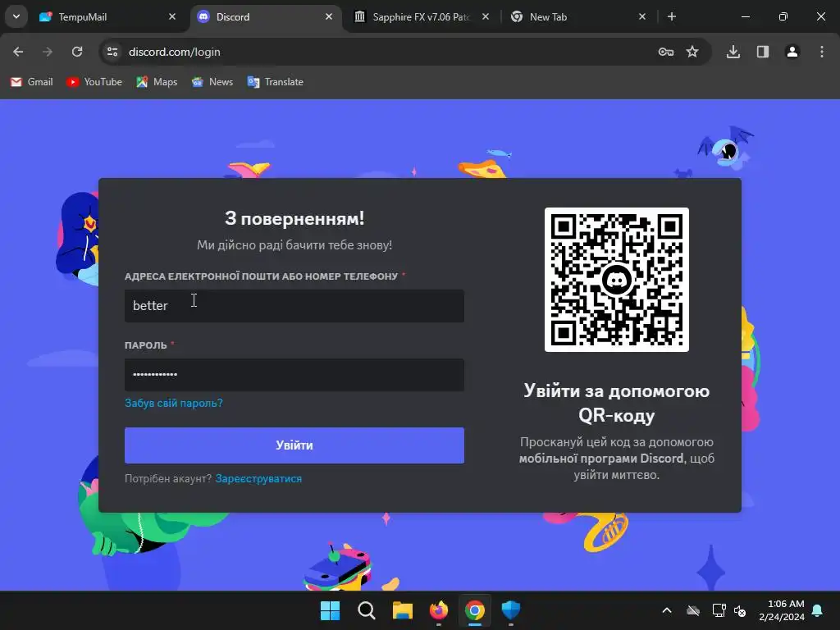Open the Chrome profile icon
Viewport: 840px width, 630px height.
[x=792, y=52]
